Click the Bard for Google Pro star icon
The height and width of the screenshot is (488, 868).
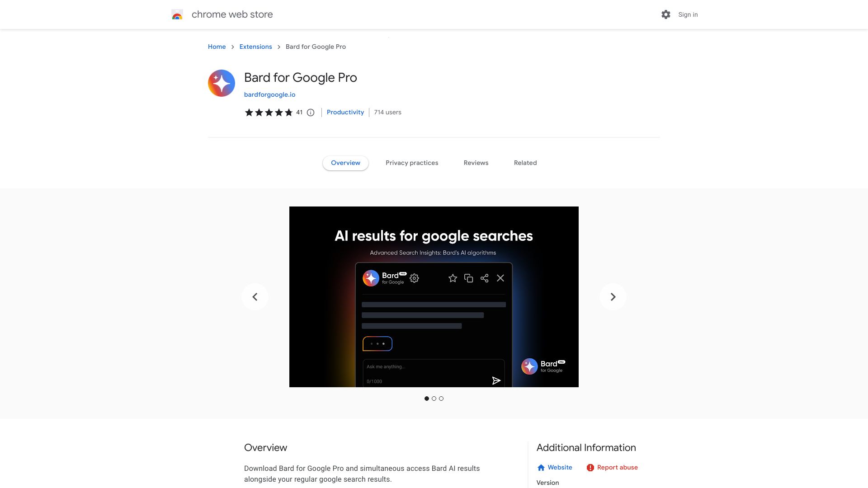tap(221, 83)
